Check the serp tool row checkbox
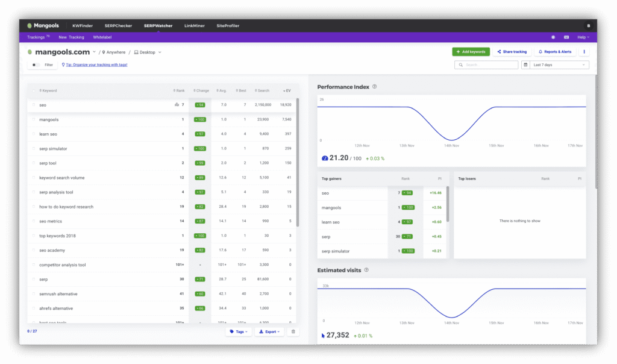 (x=34, y=163)
